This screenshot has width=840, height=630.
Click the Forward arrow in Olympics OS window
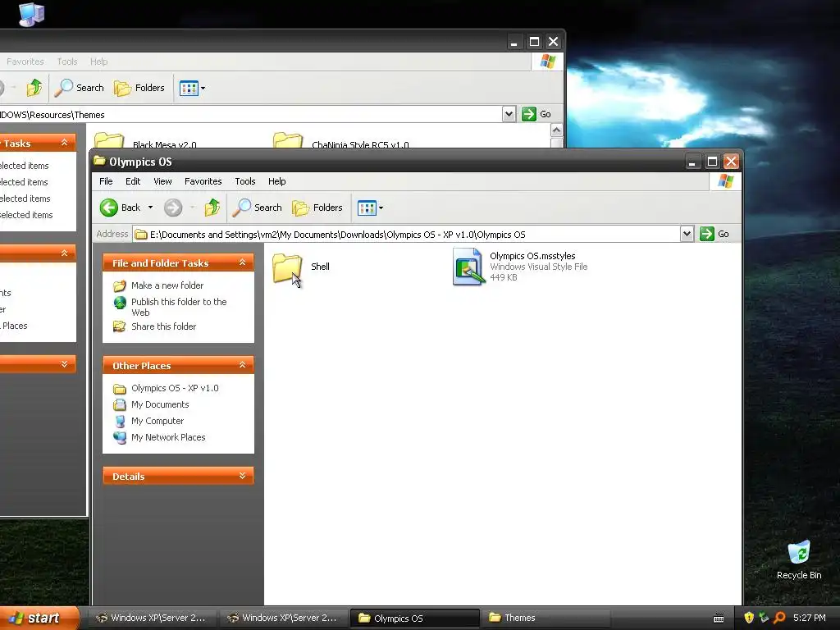tap(172, 208)
